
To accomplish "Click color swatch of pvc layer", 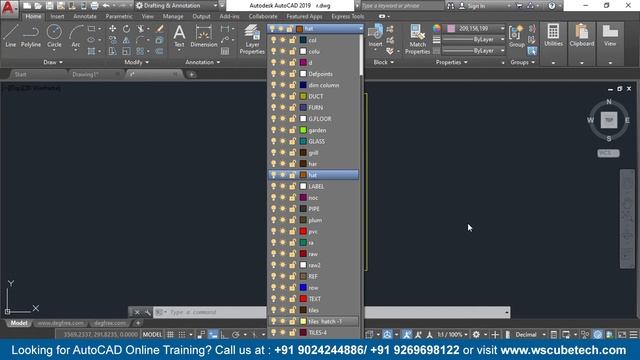I will [303, 231].
